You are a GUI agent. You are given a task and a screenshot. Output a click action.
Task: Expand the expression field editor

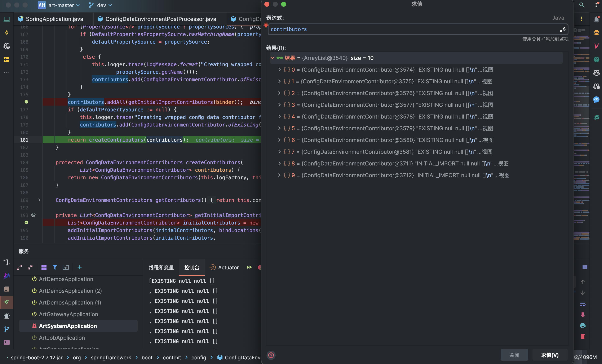click(563, 29)
